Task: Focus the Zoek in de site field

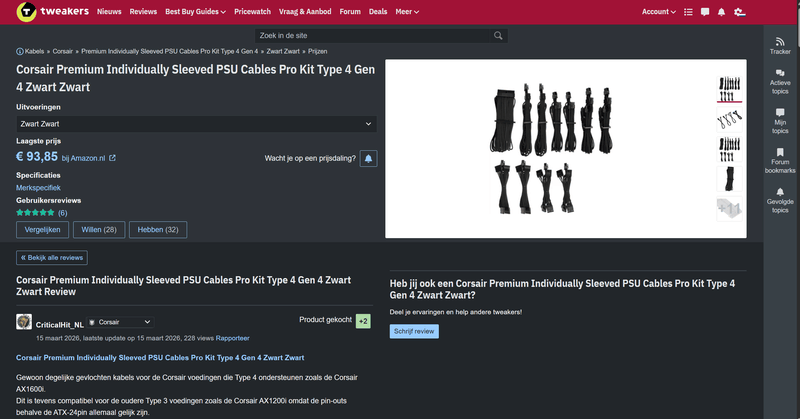Action: [372, 36]
